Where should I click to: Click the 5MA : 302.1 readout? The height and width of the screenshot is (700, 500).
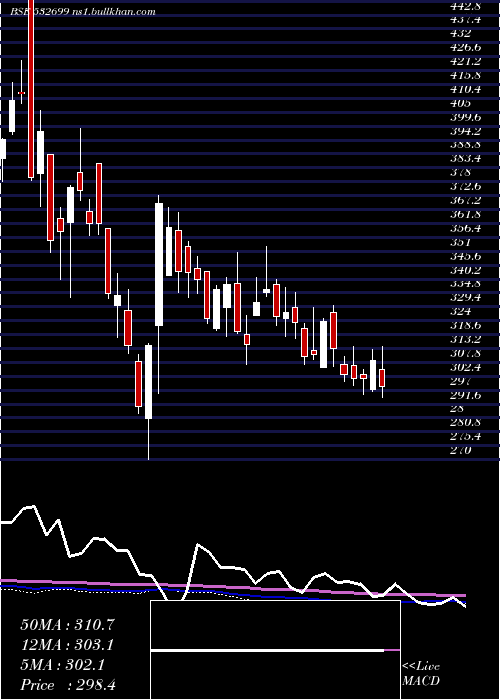click(62, 665)
